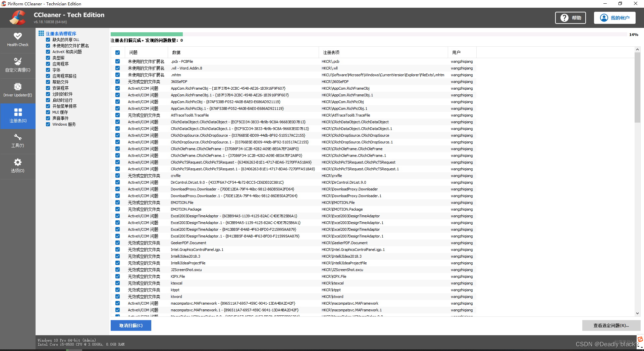Toggle the select-all checkbox in table header
This screenshot has height=351, width=644.
[117, 52]
